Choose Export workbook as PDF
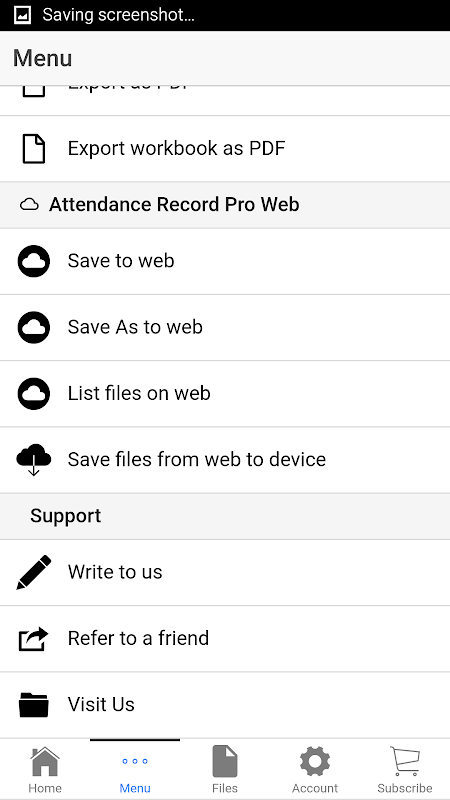This screenshot has height=800, width=450. click(x=225, y=149)
